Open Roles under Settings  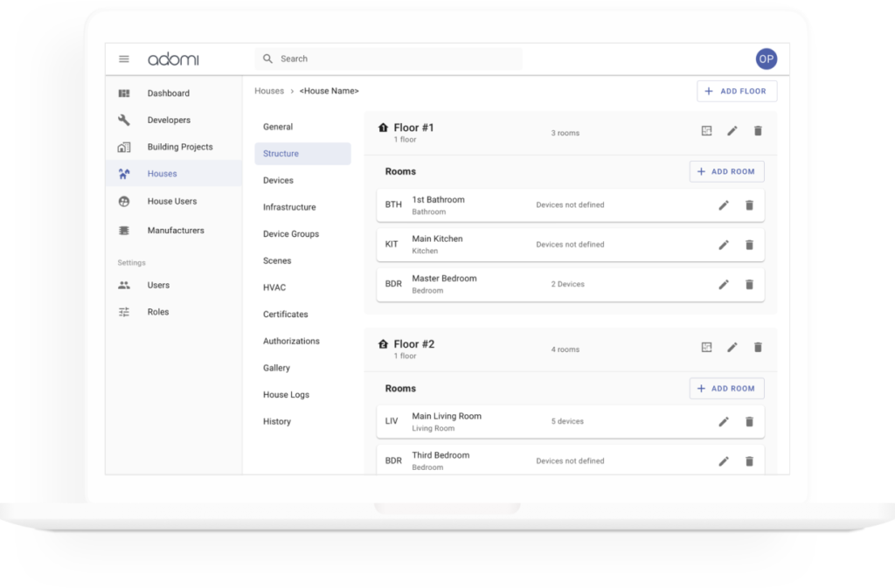[174, 312]
